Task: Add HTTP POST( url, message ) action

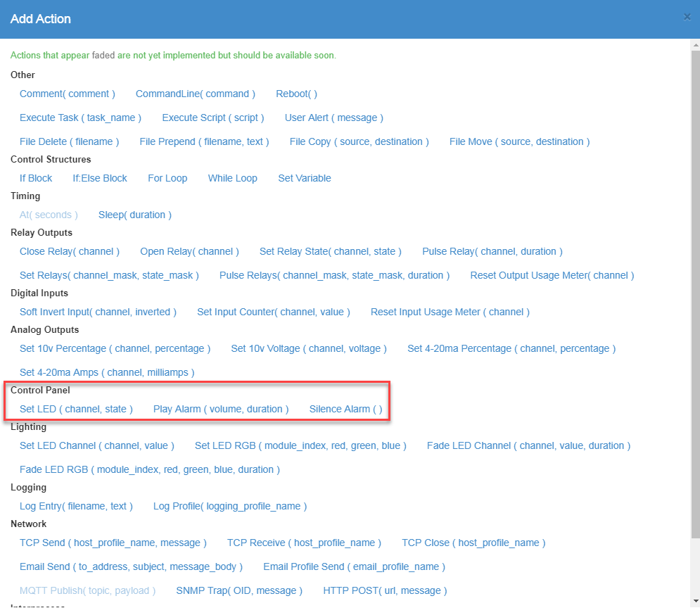Action: click(x=385, y=590)
